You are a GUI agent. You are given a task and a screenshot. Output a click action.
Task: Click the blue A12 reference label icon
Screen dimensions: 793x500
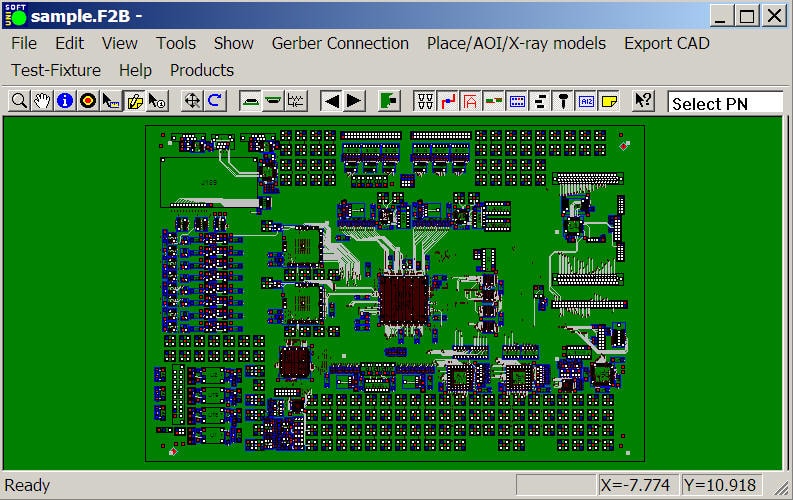tap(586, 101)
